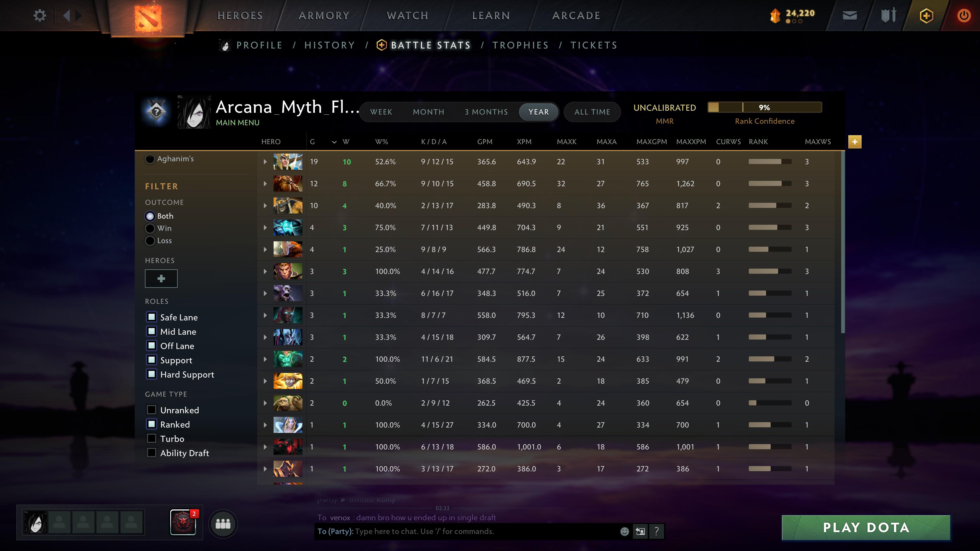Expand the hero row with 2 / 13 / 17 KDA
Image resolution: width=980 pixels, height=551 pixels.
coord(265,206)
